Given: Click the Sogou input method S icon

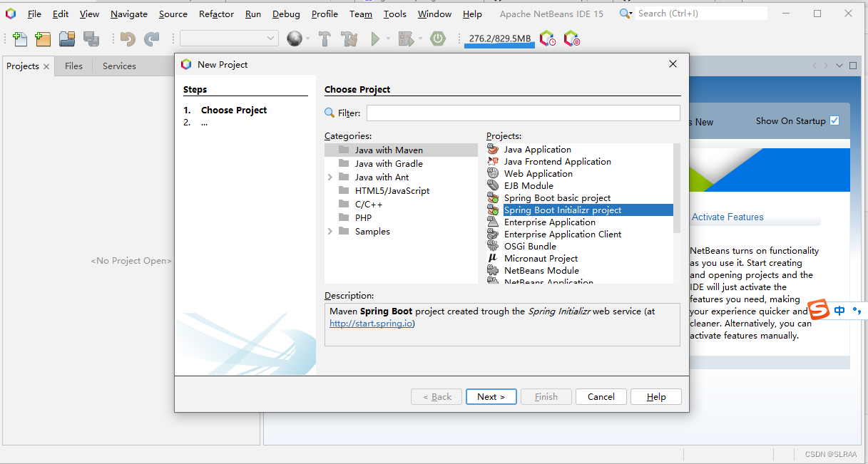Looking at the screenshot, I should point(819,311).
